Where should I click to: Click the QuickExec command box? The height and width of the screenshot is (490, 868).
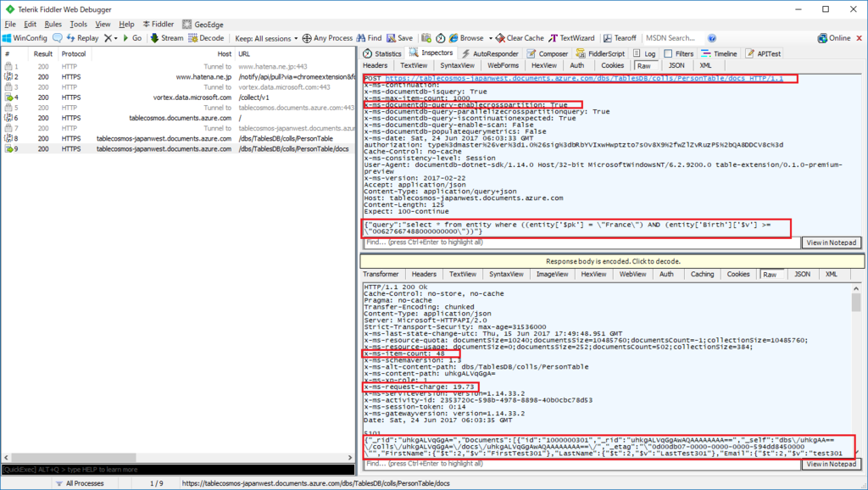[178, 470]
